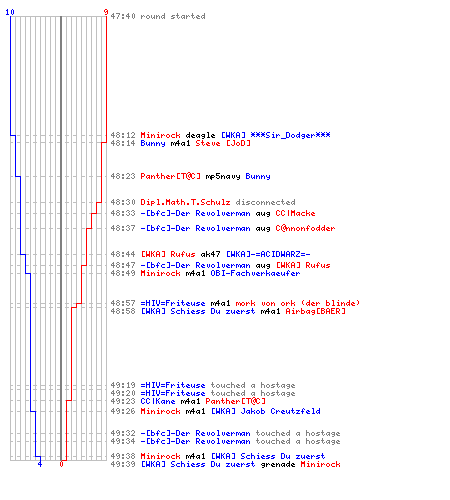Click the blue team count 10 label
Viewport: 450px width, 500px height.
(x=10, y=12)
